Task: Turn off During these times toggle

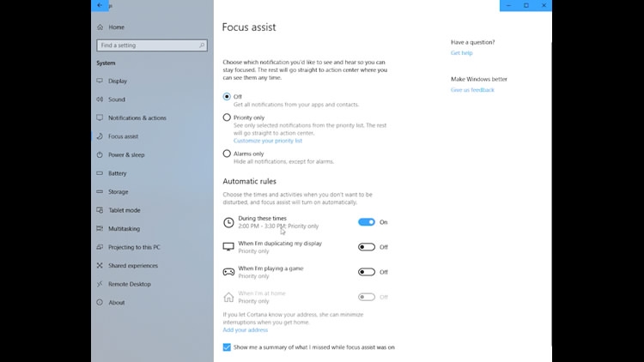Action: point(367,222)
